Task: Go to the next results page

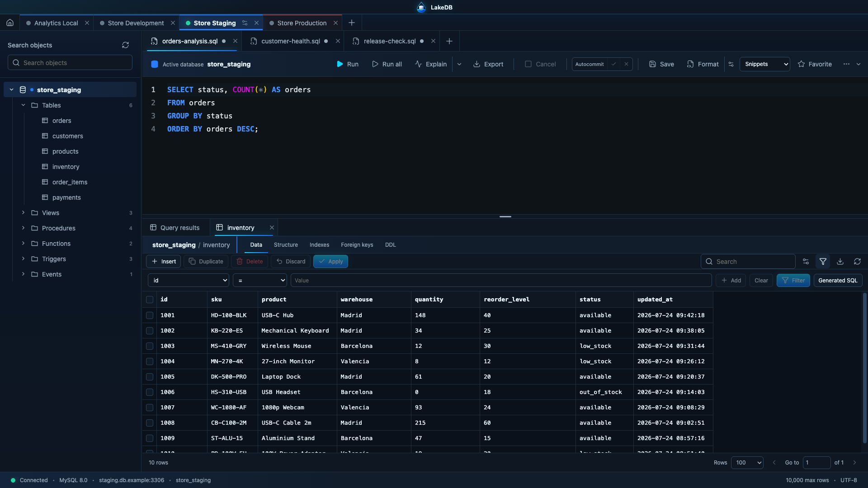Action: tap(854, 463)
